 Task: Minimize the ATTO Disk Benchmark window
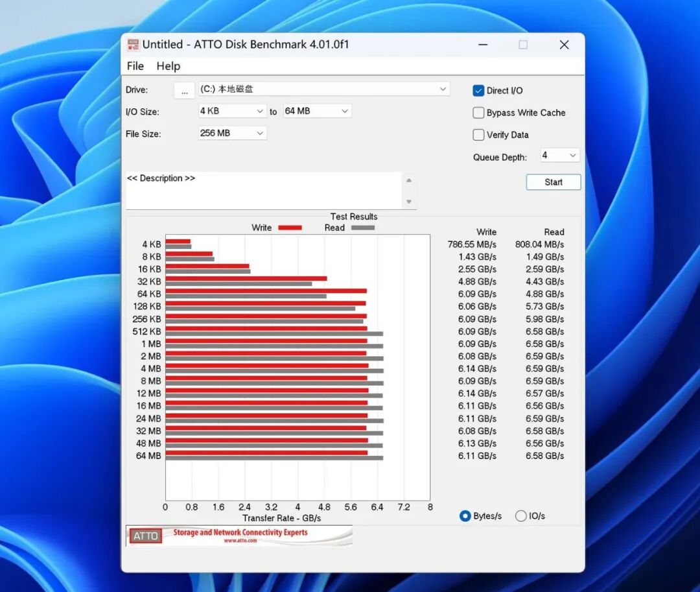[x=483, y=45]
